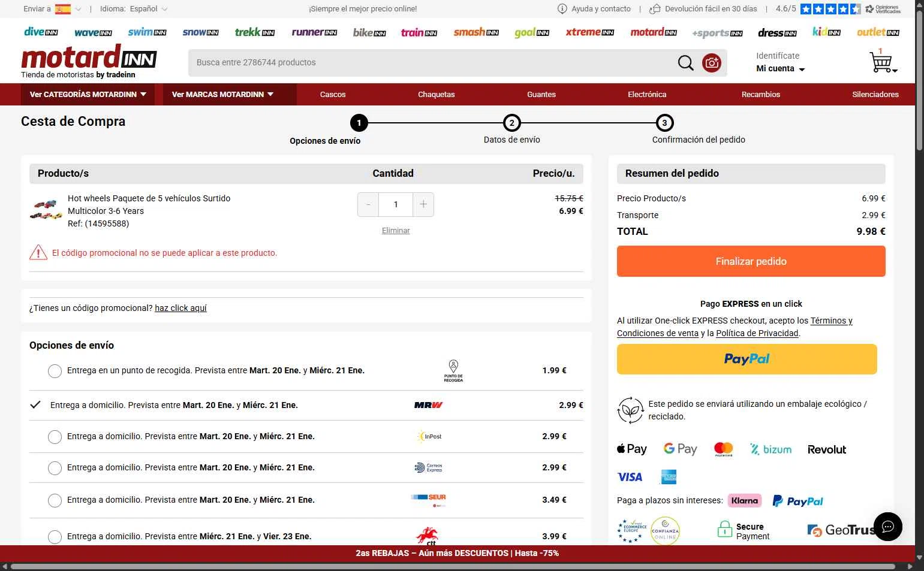The height and width of the screenshot is (571, 924).
Task: Select InPost home delivery option
Action: (55, 437)
